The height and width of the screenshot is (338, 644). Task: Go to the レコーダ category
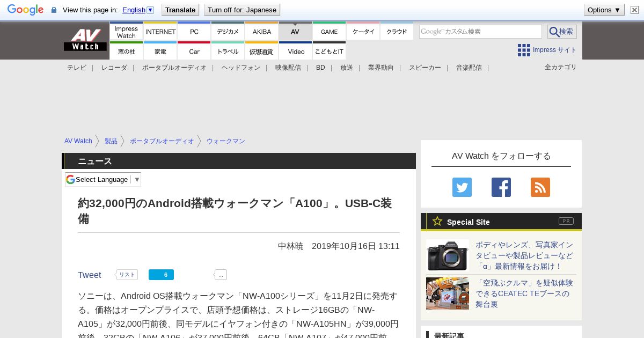coord(114,68)
